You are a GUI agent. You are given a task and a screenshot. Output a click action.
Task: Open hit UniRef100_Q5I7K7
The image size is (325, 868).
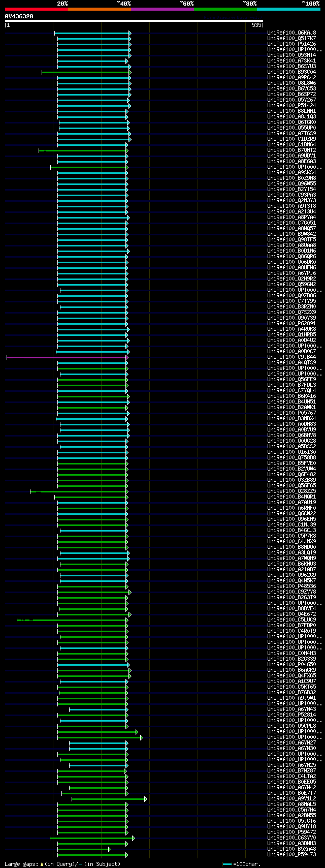(291, 39)
